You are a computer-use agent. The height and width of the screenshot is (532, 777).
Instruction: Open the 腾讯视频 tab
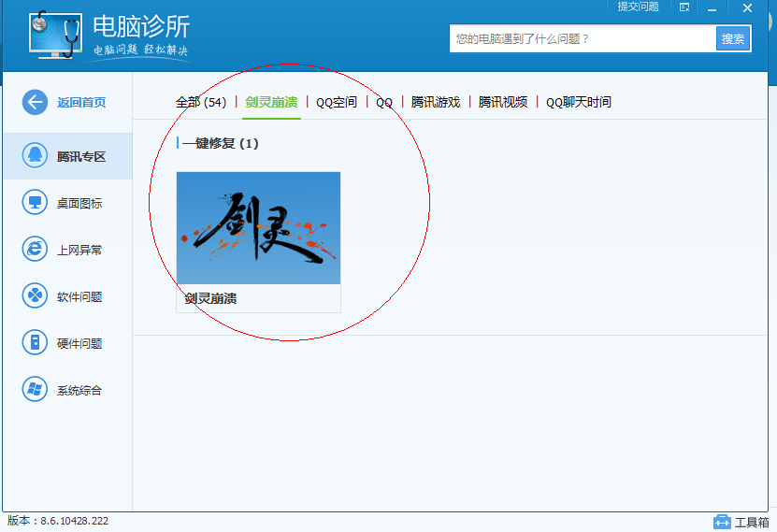pyautogui.click(x=503, y=102)
